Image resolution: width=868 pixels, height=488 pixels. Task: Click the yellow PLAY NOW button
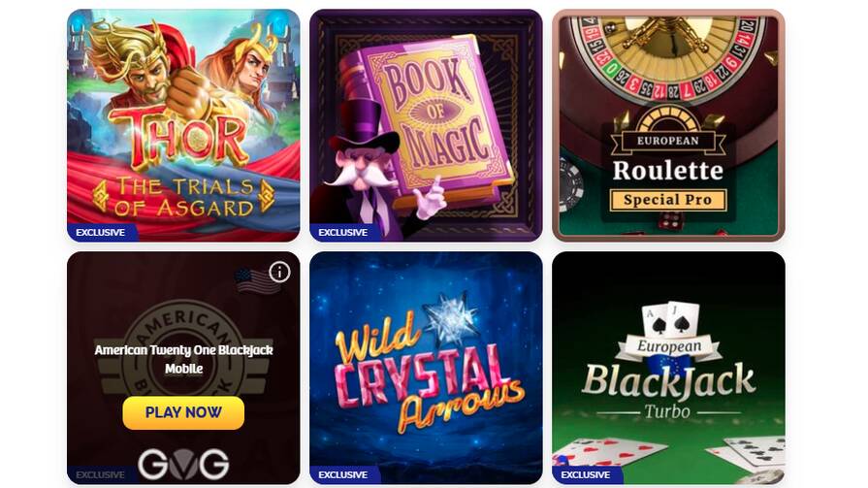183,412
